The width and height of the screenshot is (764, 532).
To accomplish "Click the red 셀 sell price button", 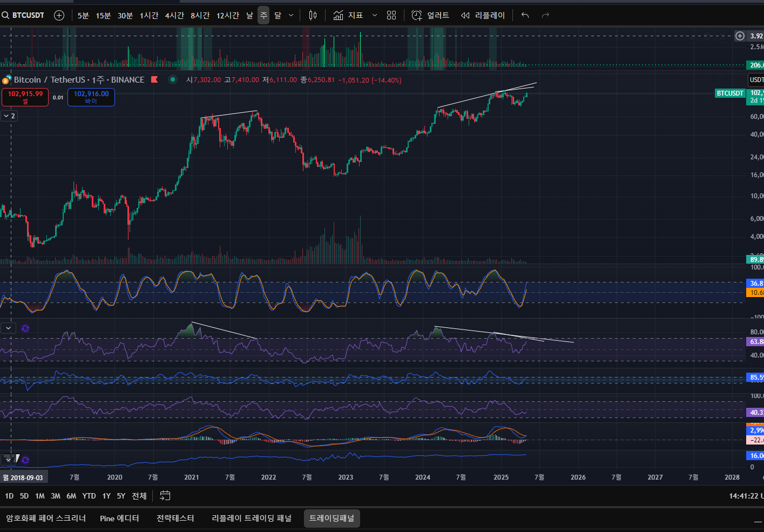I will 25,97.
